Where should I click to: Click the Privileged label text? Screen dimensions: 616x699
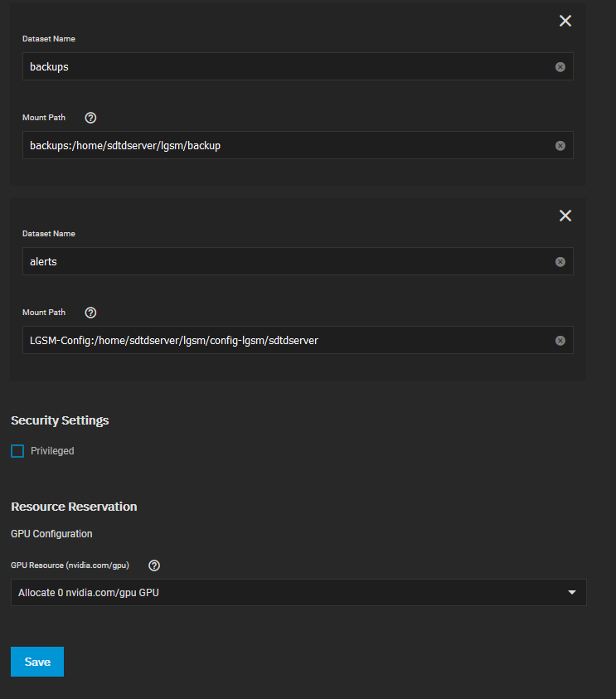(52, 451)
